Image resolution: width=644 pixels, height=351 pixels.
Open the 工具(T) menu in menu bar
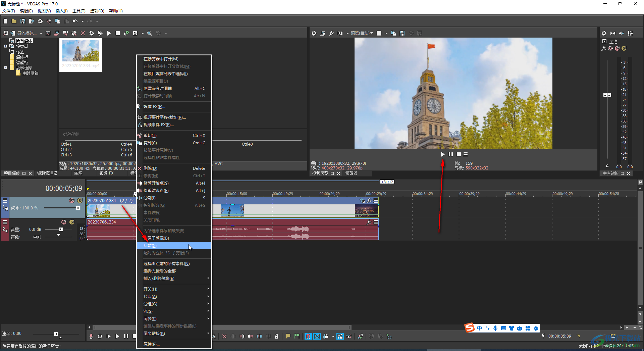point(79,11)
